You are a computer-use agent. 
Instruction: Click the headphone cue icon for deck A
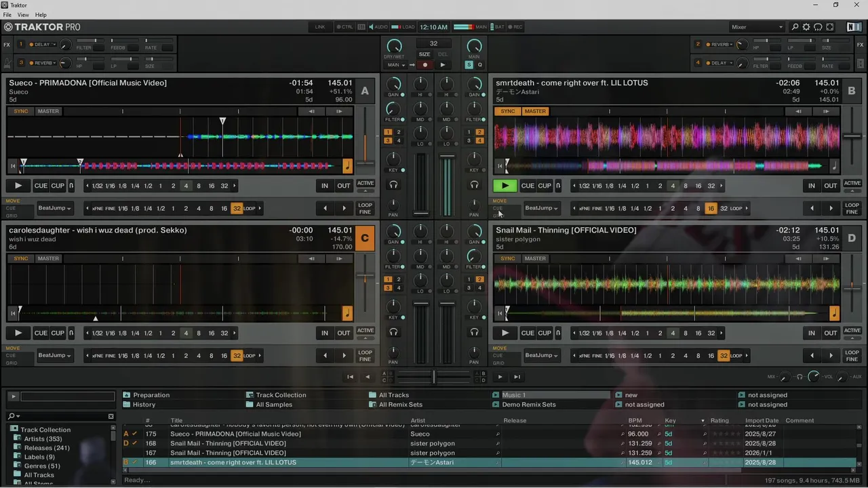(x=393, y=185)
